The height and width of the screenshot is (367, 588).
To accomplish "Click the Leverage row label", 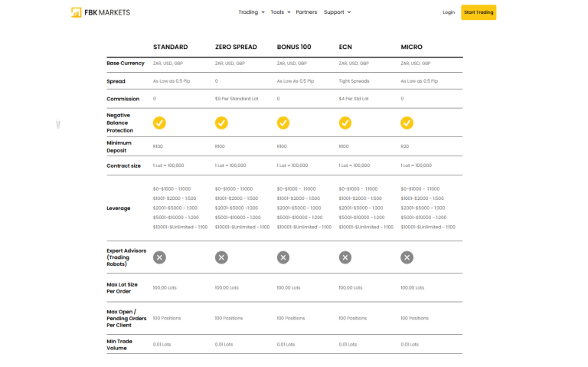I will 119,208.
